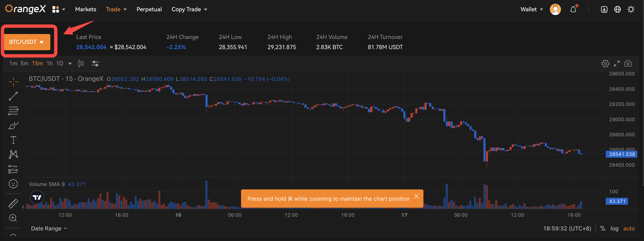Viewport: 644px width, 241px height.
Task: Click the Volume SMA 9 indicator label
Action: [47, 184]
